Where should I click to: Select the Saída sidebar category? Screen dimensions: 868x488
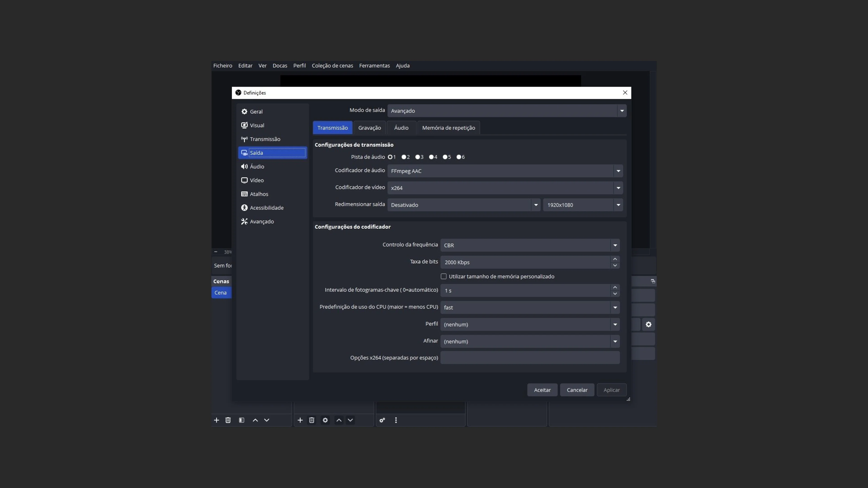(x=272, y=153)
